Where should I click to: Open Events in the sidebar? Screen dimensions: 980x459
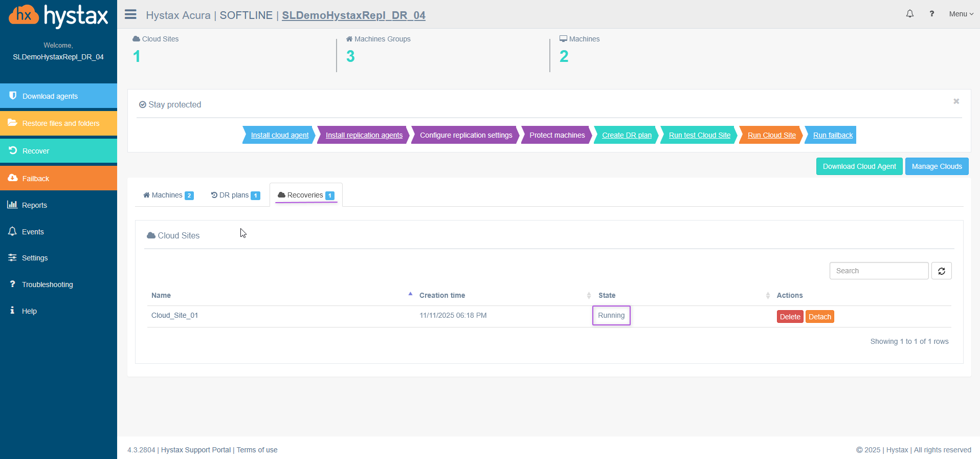33,232
